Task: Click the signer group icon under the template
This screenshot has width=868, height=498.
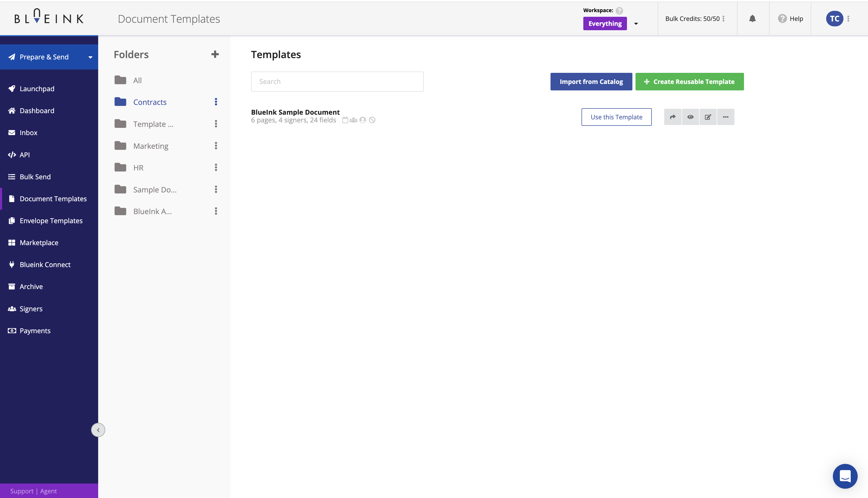Action: click(353, 120)
